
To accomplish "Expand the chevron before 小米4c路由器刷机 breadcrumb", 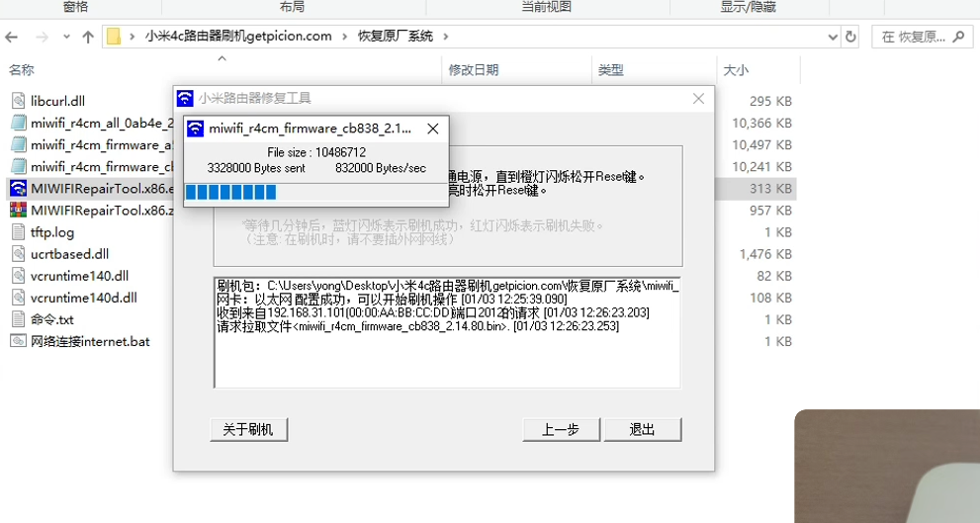I will [x=132, y=37].
